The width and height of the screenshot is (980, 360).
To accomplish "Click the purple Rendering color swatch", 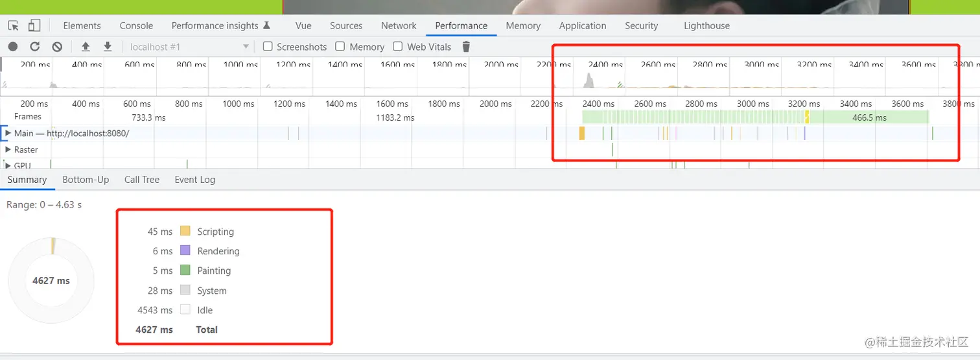I will [185, 250].
